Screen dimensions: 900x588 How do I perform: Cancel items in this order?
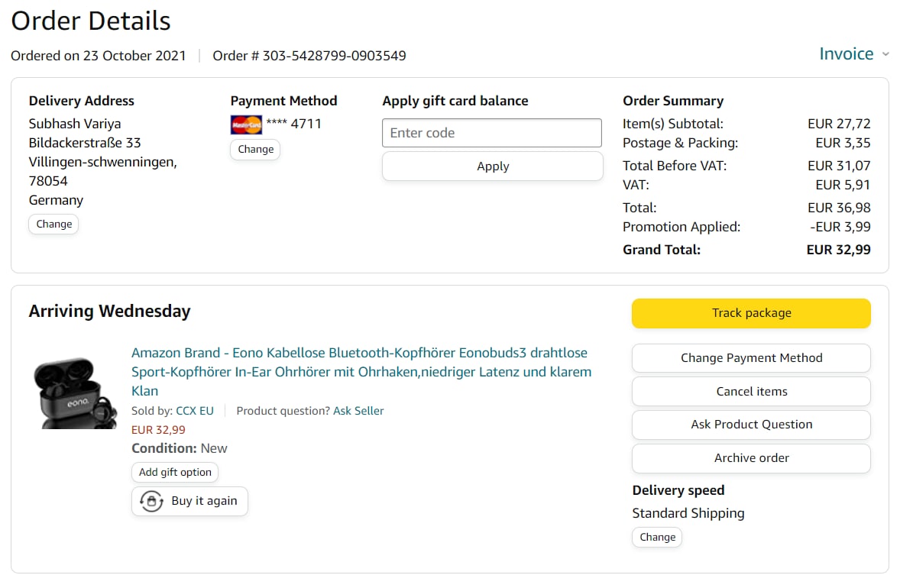click(x=751, y=392)
